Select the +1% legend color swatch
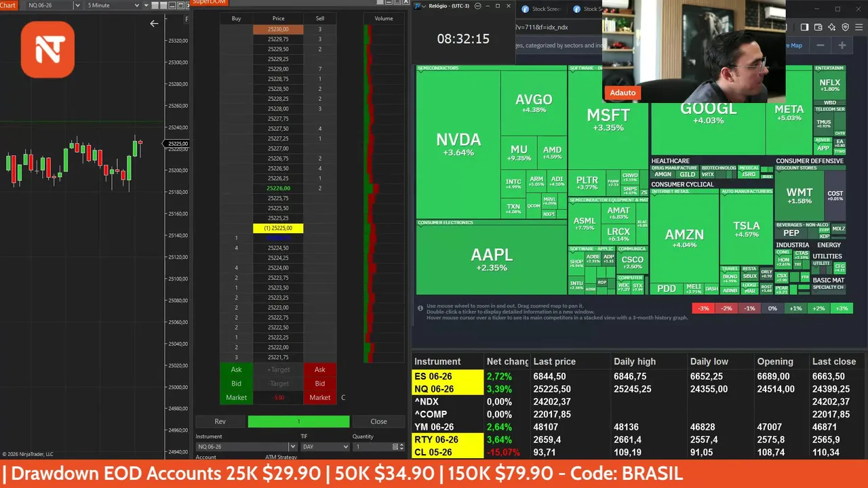Screen dimensions: 868x488 (795, 308)
